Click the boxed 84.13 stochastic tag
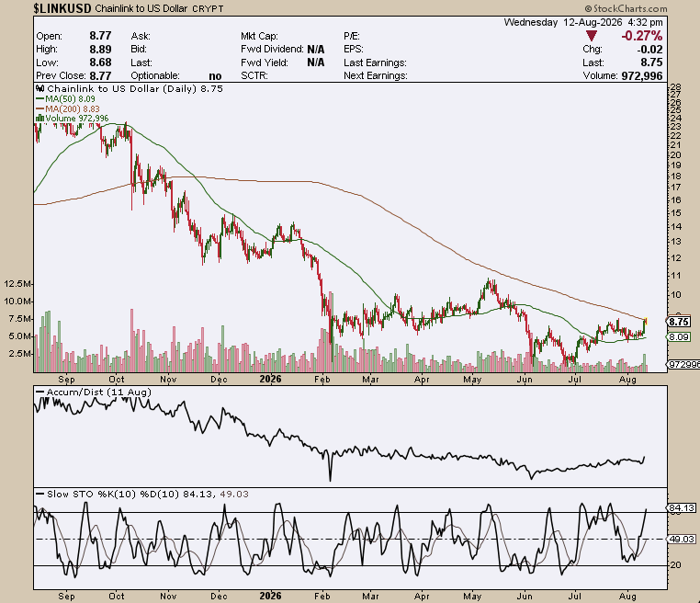 (682, 507)
